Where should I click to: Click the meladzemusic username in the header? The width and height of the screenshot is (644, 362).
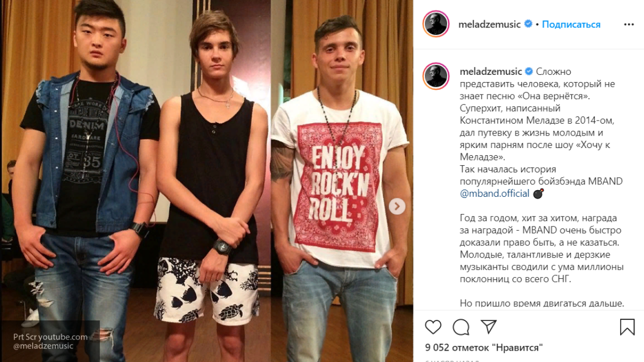coord(489,24)
